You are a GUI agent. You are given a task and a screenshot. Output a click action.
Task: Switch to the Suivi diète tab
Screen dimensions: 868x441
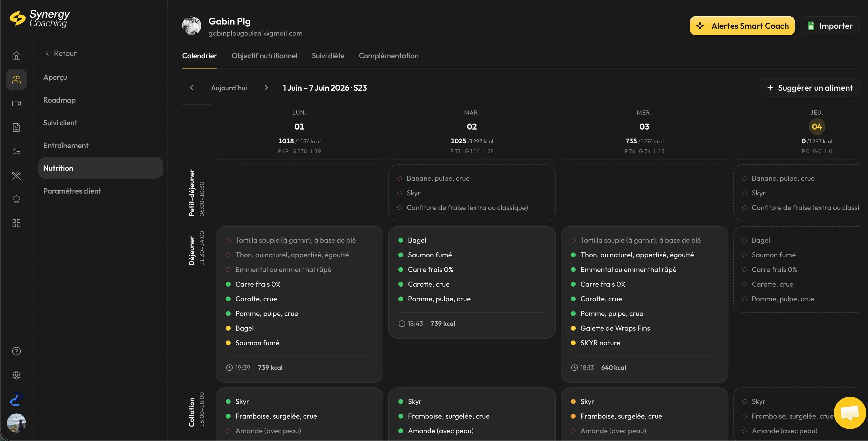328,56
